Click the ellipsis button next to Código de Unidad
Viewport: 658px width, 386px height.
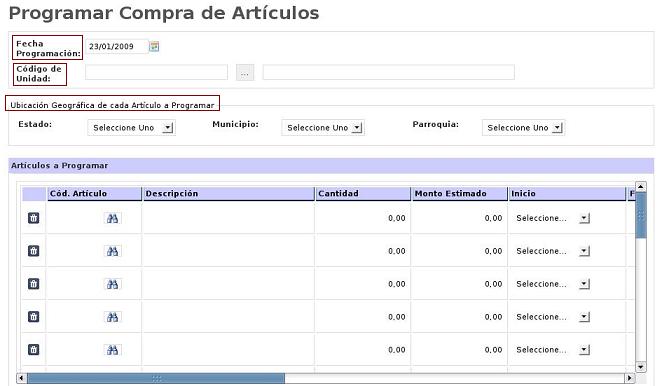point(245,73)
